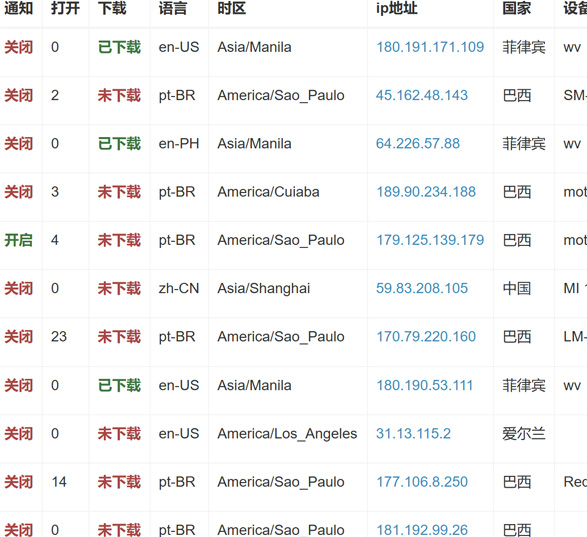Image resolution: width=587 pixels, height=537 pixels.
Task: Click 已下载 status in en-PH row
Action: [119, 144]
